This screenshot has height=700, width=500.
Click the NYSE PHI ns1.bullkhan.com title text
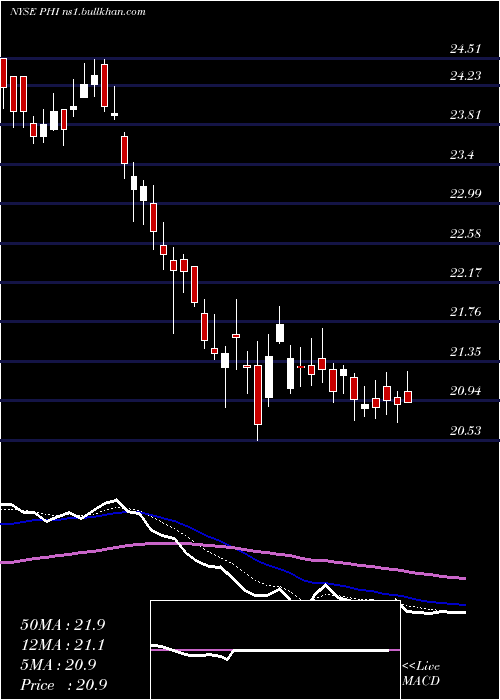(x=78, y=12)
